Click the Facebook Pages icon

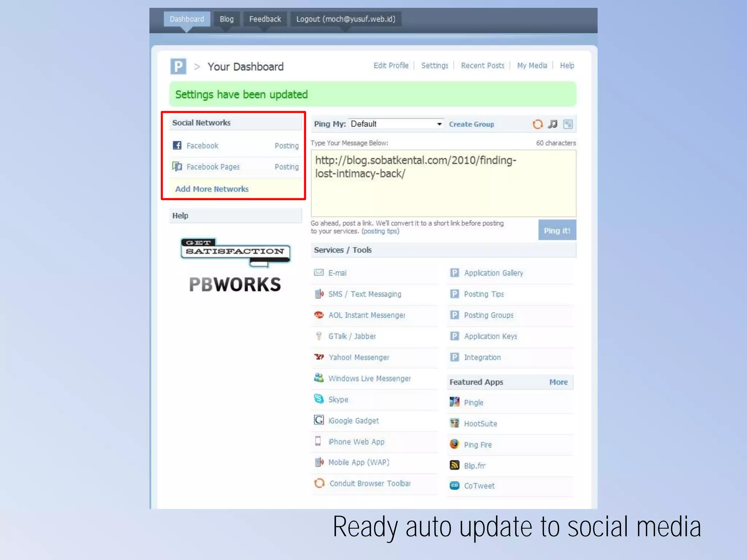coord(177,167)
